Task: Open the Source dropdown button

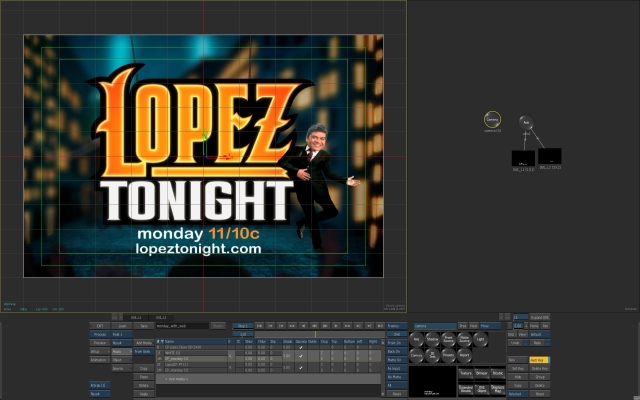Action: [122, 369]
